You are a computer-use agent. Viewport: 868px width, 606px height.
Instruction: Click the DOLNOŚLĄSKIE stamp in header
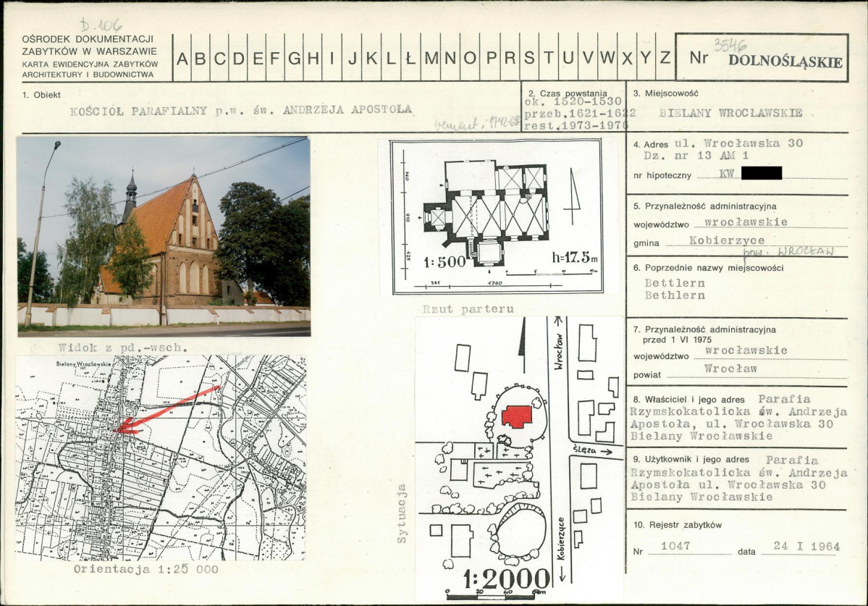(785, 61)
